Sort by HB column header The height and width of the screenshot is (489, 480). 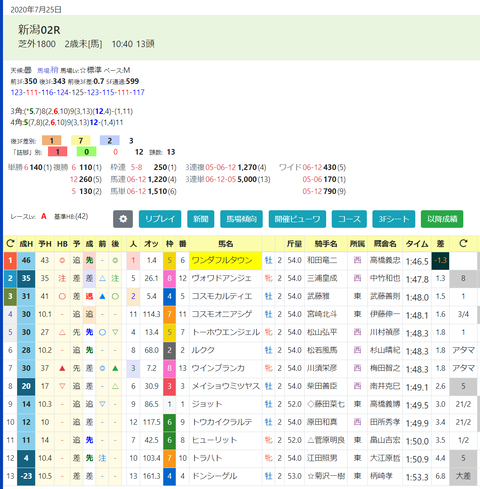pyautogui.click(x=62, y=244)
